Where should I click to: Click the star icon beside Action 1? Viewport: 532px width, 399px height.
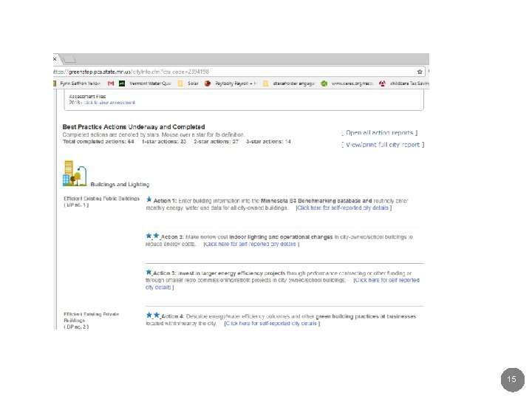click(149, 199)
